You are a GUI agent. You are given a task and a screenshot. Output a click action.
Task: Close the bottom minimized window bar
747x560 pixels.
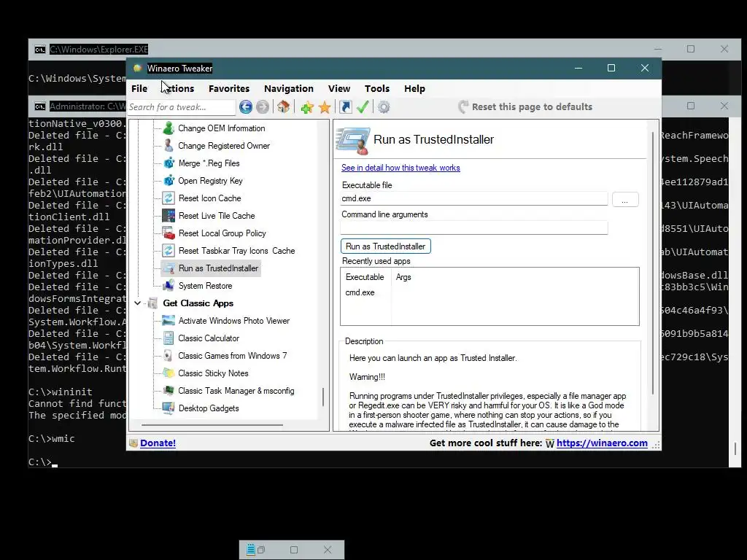(328, 550)
